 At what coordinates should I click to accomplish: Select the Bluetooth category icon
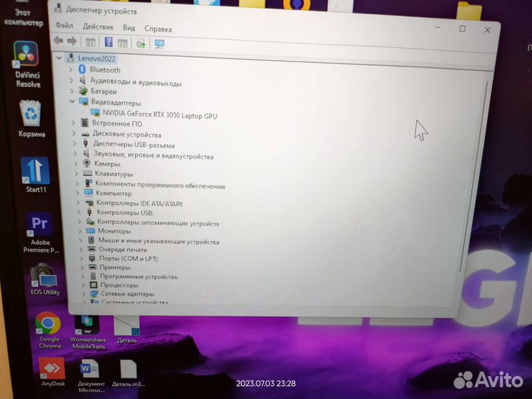coord(82,69)
